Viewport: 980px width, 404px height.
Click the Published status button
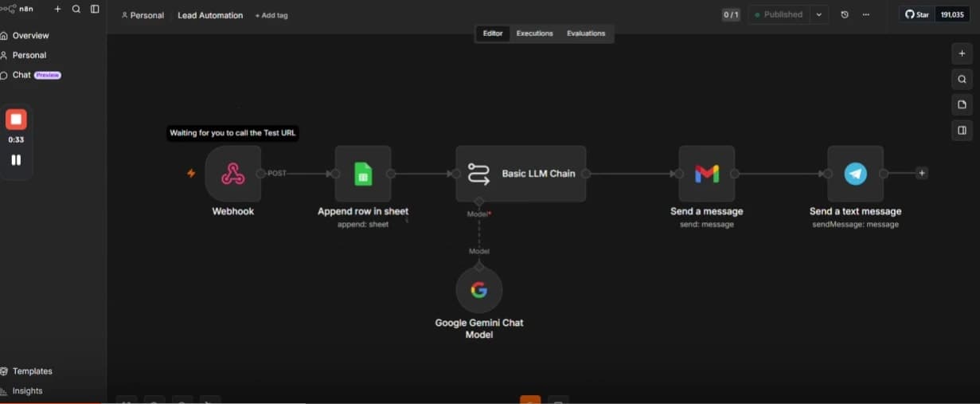779,14
